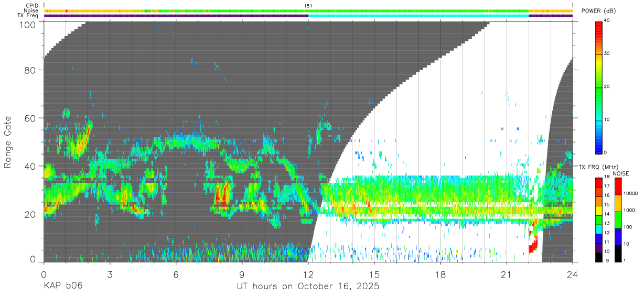
Task: Click the POWER (dB) title
Action: point(599,11)
